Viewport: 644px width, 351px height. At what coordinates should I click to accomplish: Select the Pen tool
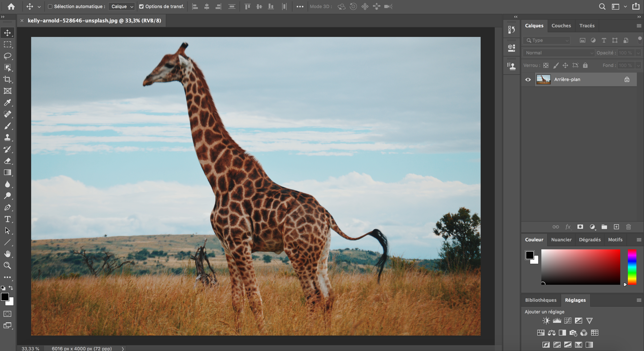(7, 207)
